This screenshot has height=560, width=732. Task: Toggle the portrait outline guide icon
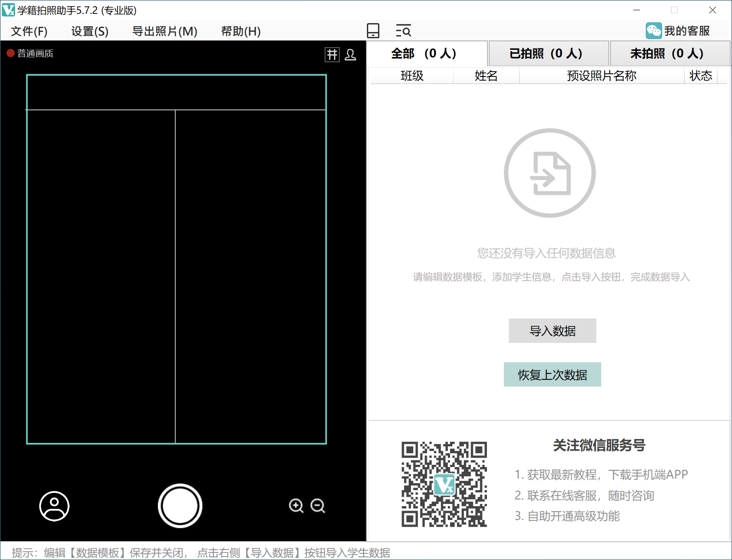[x=350, y=55]
